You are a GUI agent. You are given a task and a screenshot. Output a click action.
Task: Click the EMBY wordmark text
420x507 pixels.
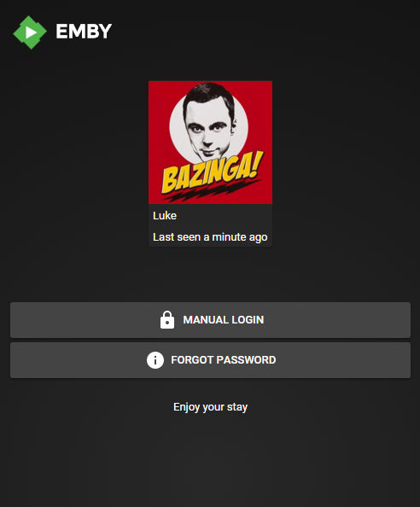coord(84,32)
